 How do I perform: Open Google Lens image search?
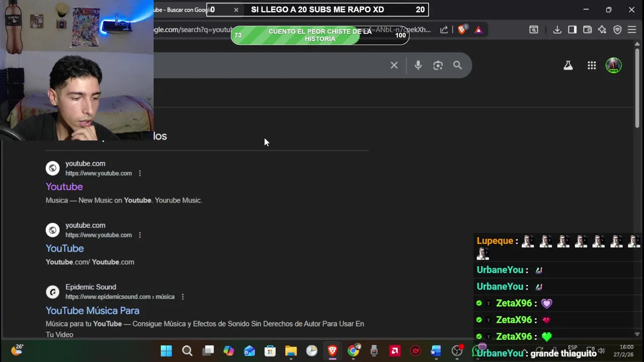[438, 65]
